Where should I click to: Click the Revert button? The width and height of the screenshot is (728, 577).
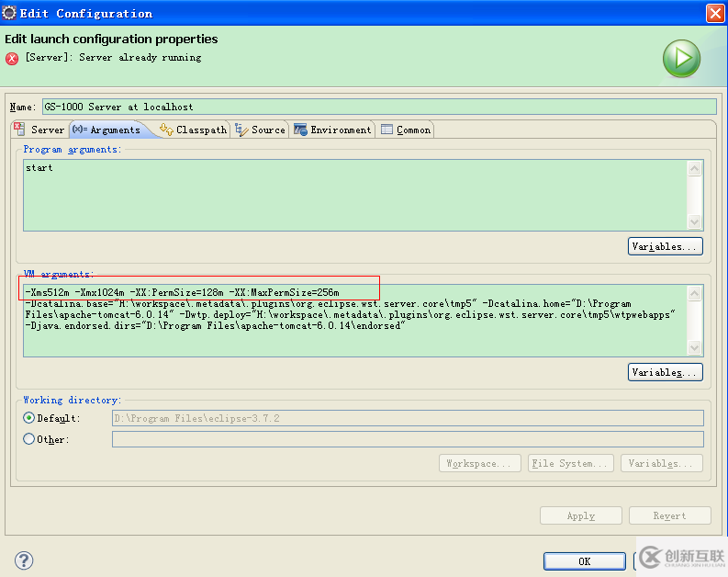point(670,515)
